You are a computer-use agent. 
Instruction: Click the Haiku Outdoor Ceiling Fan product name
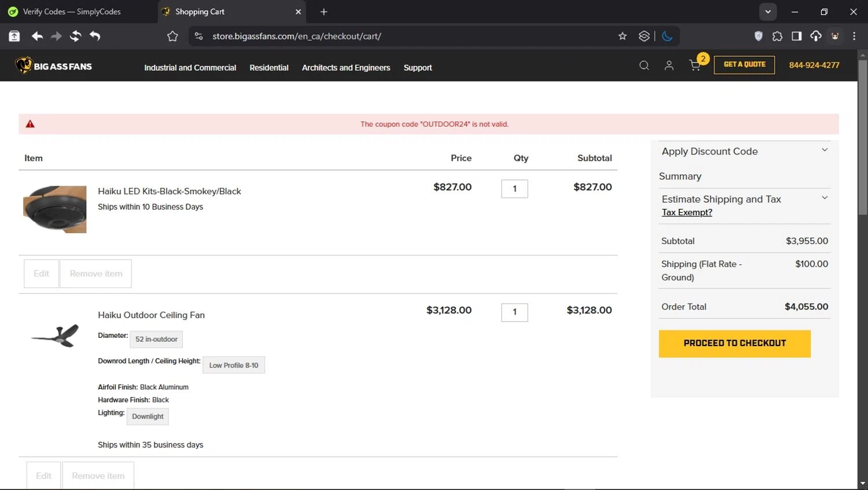click(x=151, y=315)
